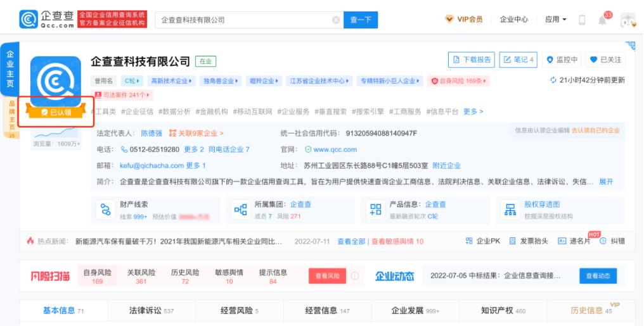
Task: Click the 已认领 claimed badge
Action: pos(56,112)
